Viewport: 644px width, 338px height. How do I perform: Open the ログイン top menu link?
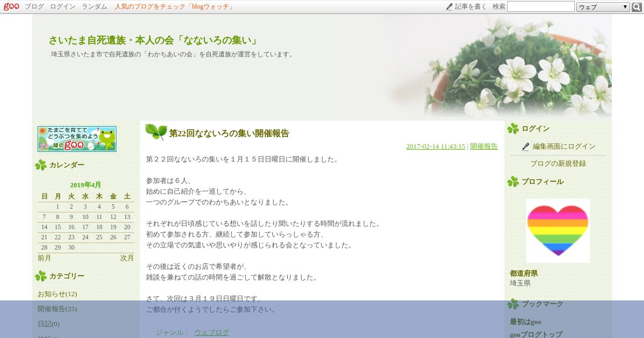63,6
